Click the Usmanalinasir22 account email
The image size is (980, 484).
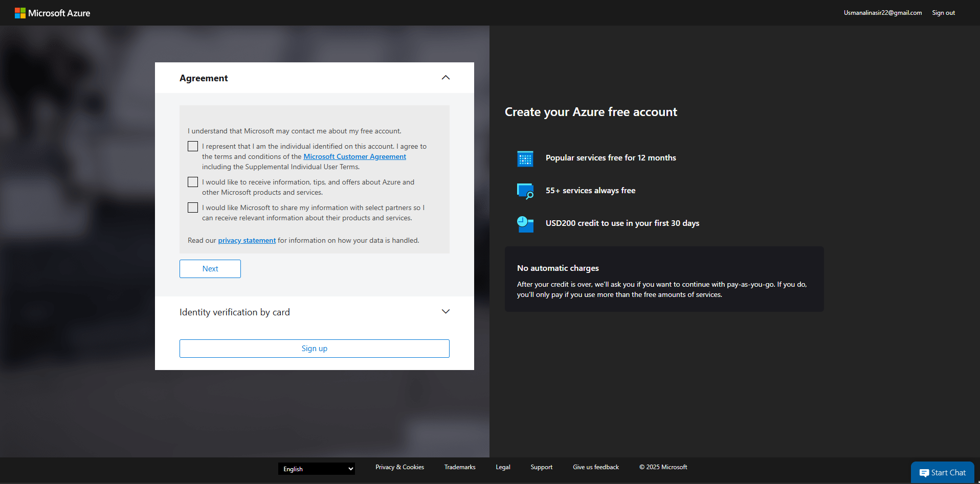coord(882,12)
